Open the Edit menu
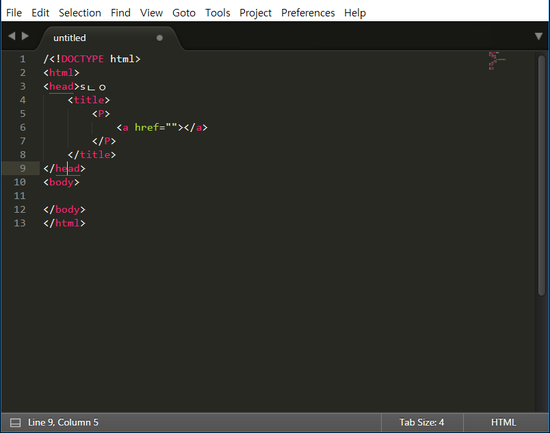Viewport: 550px width, 433px height. (x=40, y=13)
